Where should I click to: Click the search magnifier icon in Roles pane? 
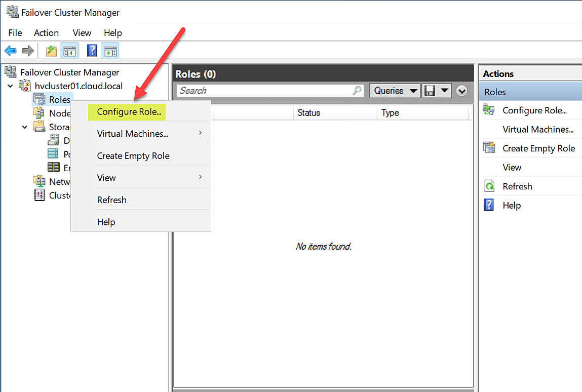pos(357,91)
